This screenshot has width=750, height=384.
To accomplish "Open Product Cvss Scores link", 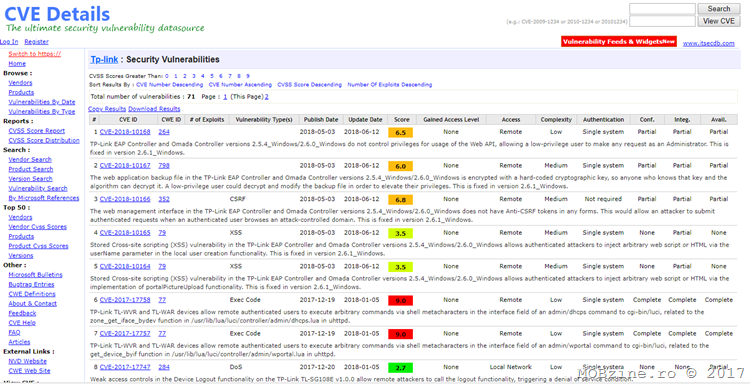I will (38, 246).
